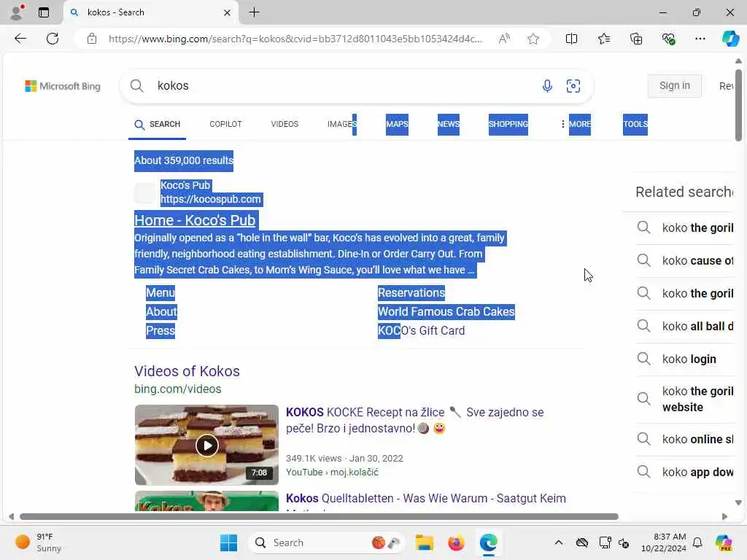This screenshot has height=560, width=747.
Task: Select related search koko login
Action: pos(685,359)
